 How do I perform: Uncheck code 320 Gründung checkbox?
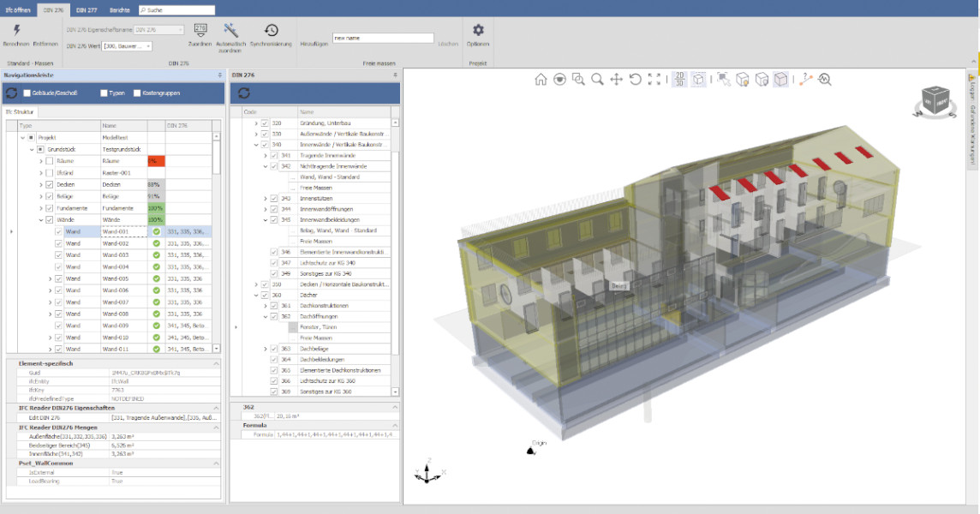click(x=265, y=123)
